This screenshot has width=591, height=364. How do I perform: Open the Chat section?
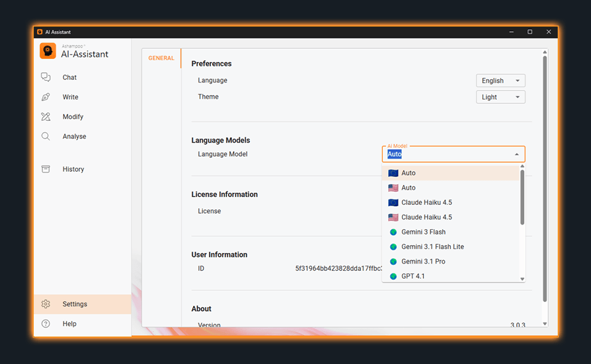click(83, 77)
